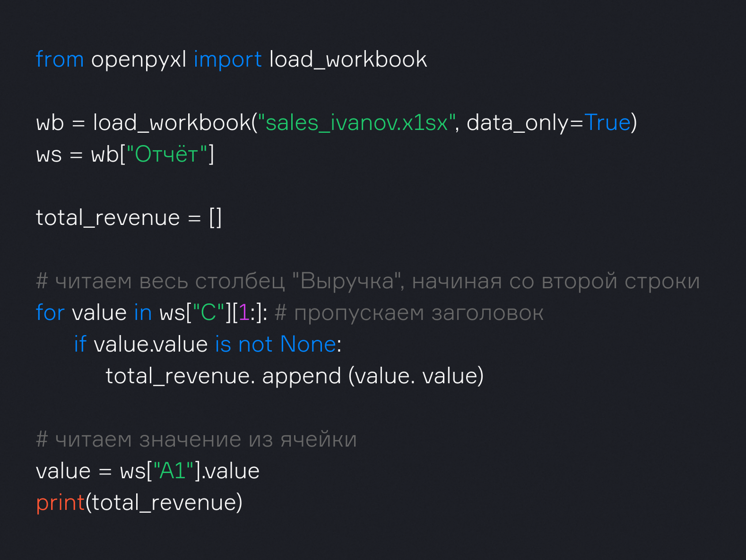Click the green "sales_ivanov.x1sx" filename string
The height and width of the screenshot is (560, 746).
click(x=356, y=123)
